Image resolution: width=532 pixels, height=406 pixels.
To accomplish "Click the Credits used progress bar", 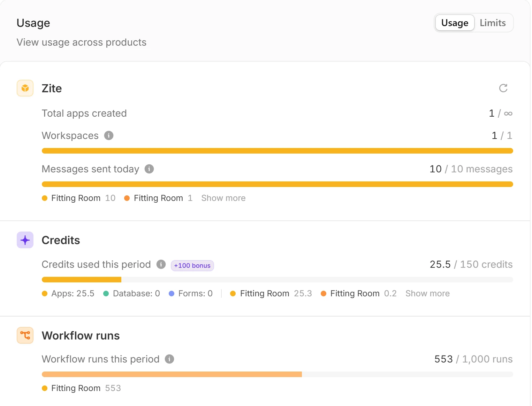I will pyautogui.click(x=278, y=280).
